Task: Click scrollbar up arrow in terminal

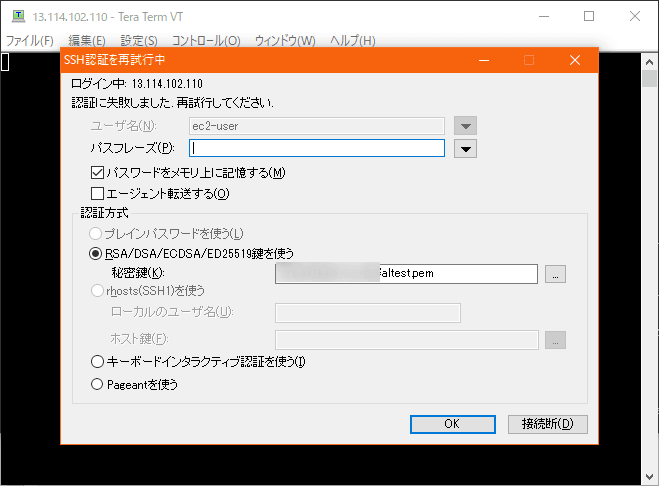Action: (649, 62)
